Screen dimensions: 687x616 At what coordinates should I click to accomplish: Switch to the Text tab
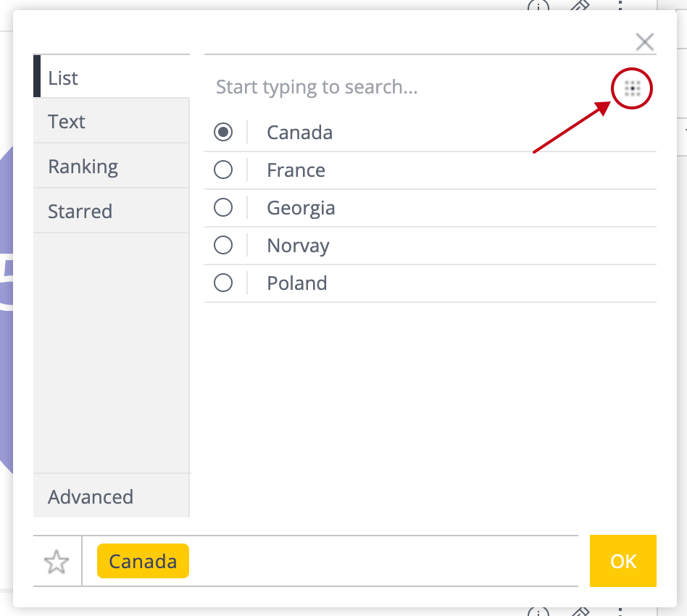pos(67,121)
